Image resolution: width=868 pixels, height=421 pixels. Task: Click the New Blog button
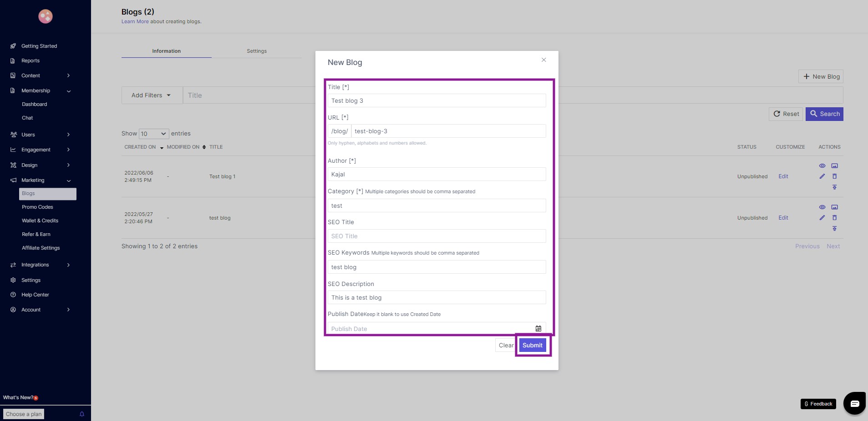tap(821, 76)
